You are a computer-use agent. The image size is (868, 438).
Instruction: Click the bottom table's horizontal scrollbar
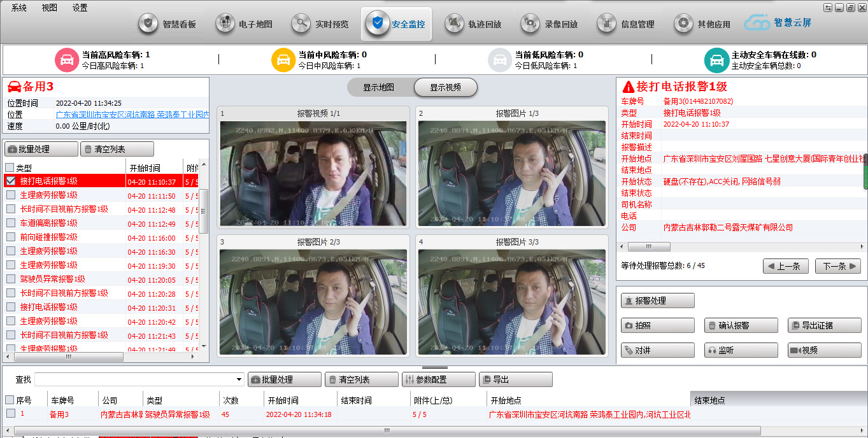pos(386,430)
